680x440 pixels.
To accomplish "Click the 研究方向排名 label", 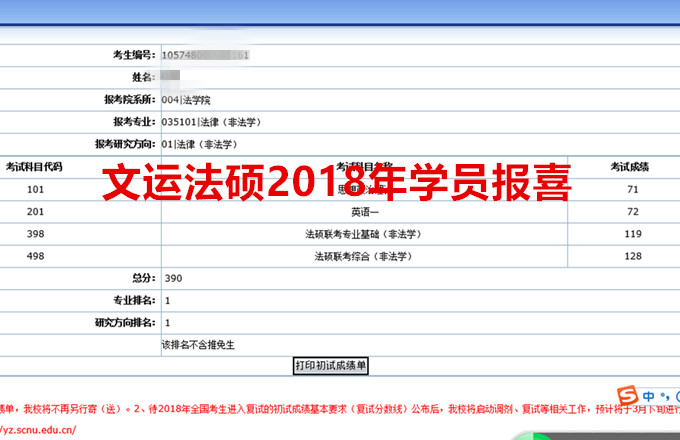I will pos(125,323).
